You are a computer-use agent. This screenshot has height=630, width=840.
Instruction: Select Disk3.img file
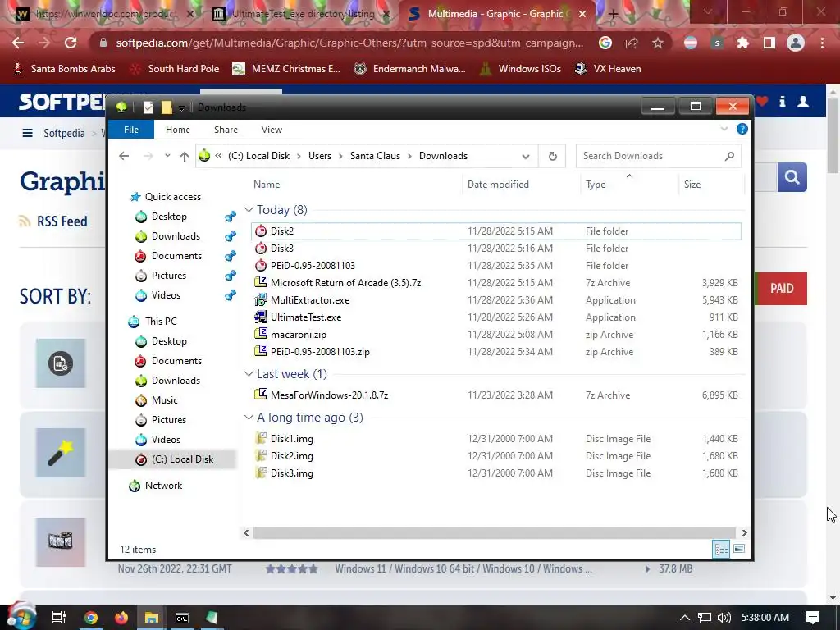coord(495,473)
